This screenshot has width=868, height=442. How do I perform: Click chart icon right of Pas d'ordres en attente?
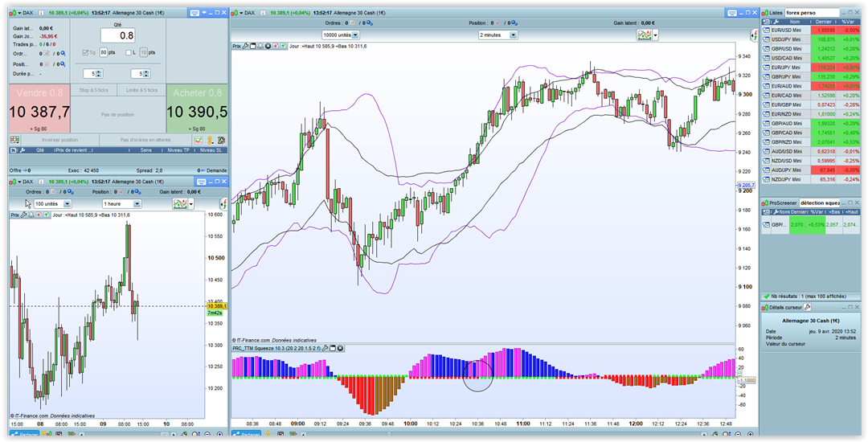(199, 140)
